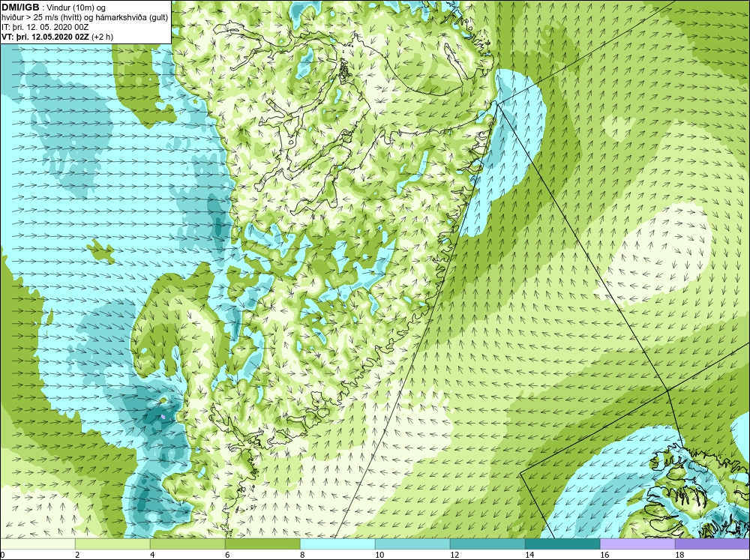
Task: Click the '(+2 h)' forecast offset text
Action: pos(102,37)
